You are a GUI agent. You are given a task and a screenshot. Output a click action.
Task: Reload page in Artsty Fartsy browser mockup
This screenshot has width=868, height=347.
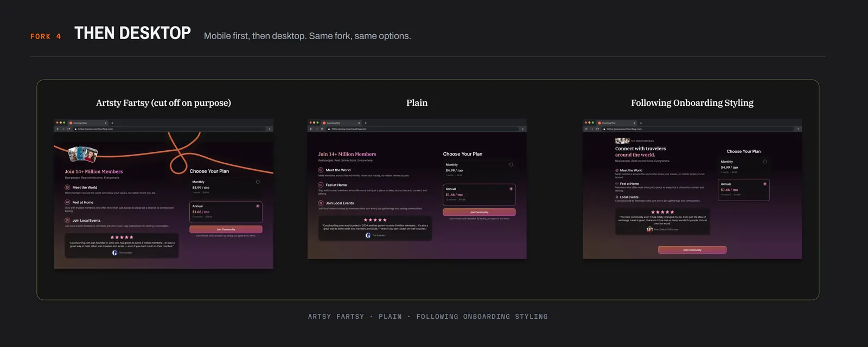[x=69, y=129]
